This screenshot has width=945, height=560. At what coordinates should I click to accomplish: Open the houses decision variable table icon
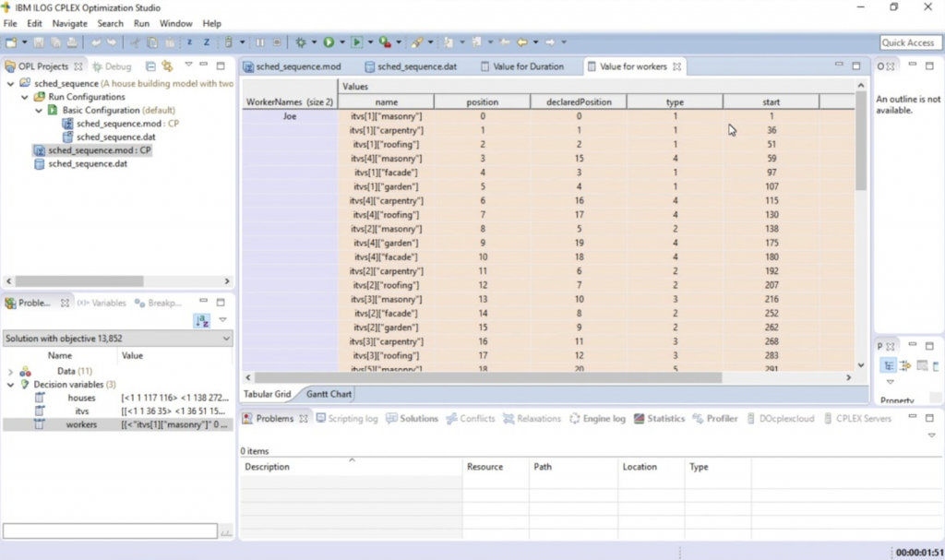click(x=40, y=398)
